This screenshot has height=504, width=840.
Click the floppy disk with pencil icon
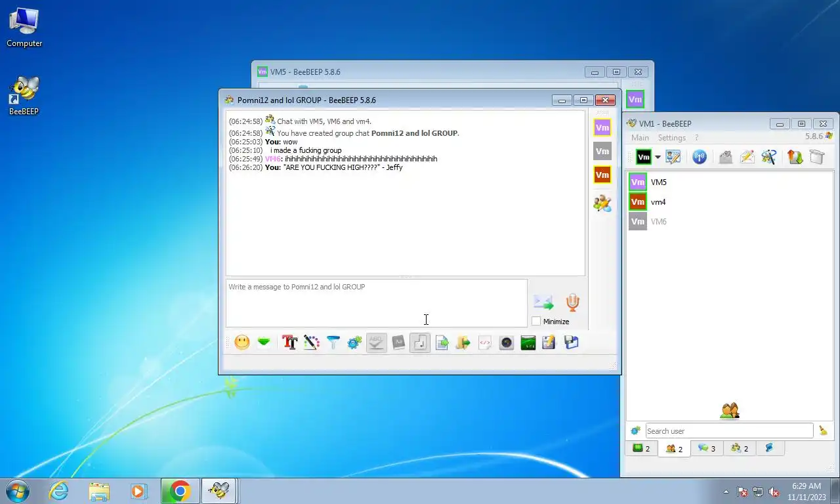coord(549,343)
